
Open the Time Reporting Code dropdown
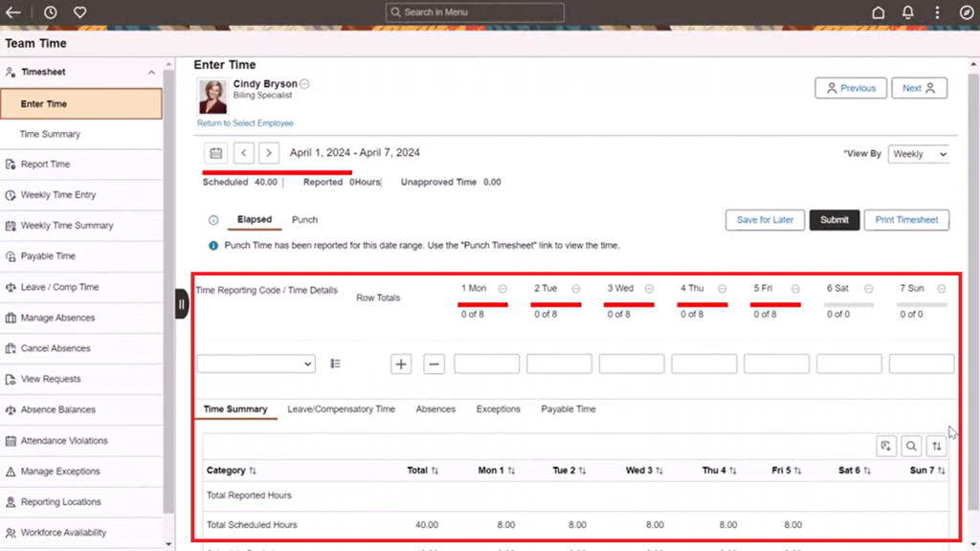point(256,364)
